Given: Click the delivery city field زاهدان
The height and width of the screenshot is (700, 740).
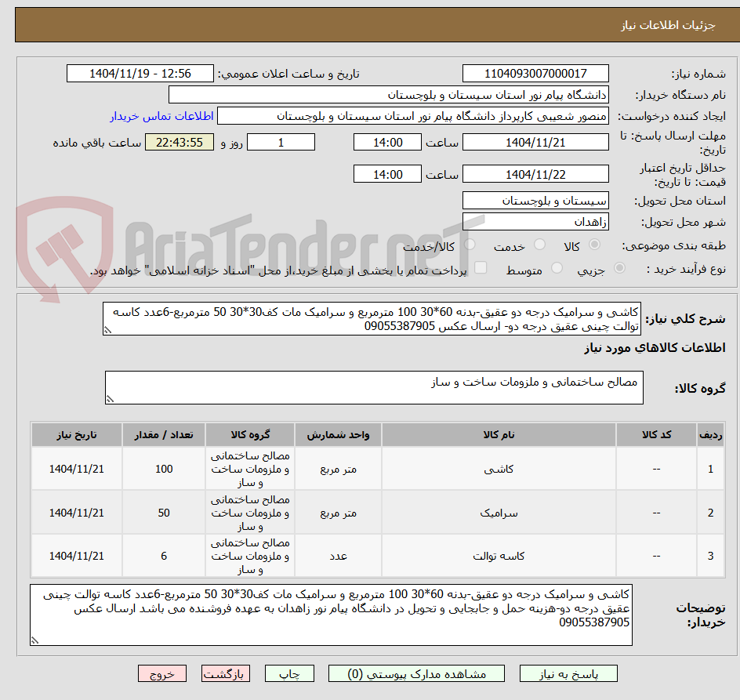Looking at the screenshot, I should coord(535,222).
